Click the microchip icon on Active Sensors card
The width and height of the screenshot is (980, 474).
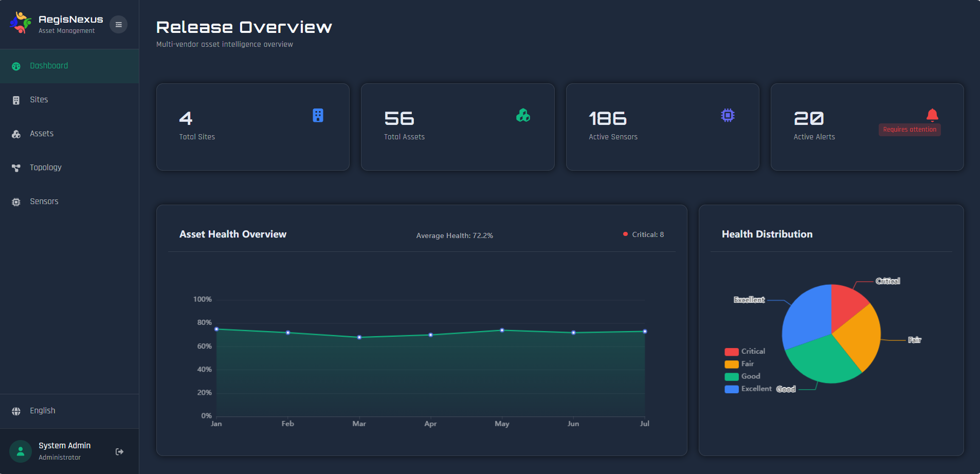point(728,116)
